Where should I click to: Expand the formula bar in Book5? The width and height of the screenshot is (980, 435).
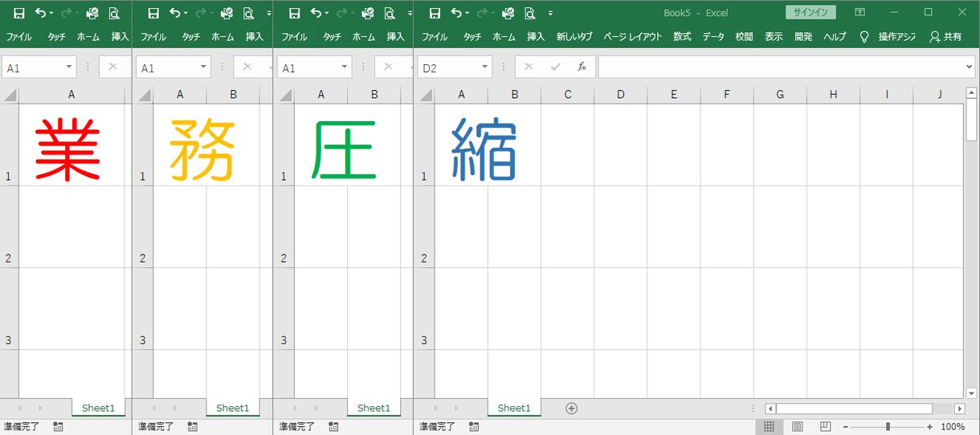(969, 67)
